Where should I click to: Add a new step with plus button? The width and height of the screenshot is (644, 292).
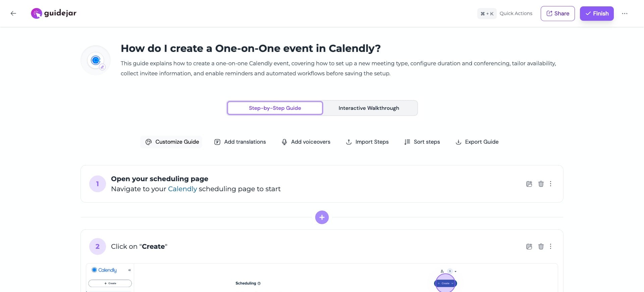(x=322, y=217)
